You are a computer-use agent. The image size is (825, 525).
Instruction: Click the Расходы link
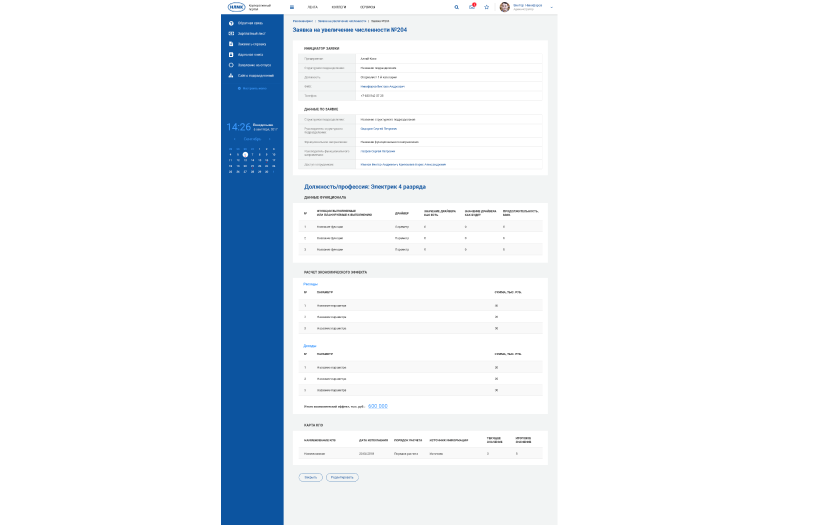[310, 284]
